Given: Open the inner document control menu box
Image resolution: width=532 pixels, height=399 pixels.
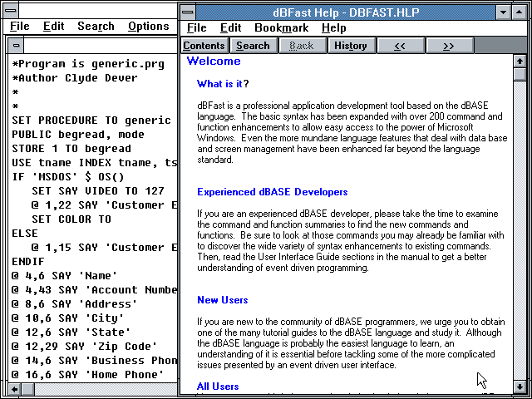Looking at the screenshot, I should [16, 45].
